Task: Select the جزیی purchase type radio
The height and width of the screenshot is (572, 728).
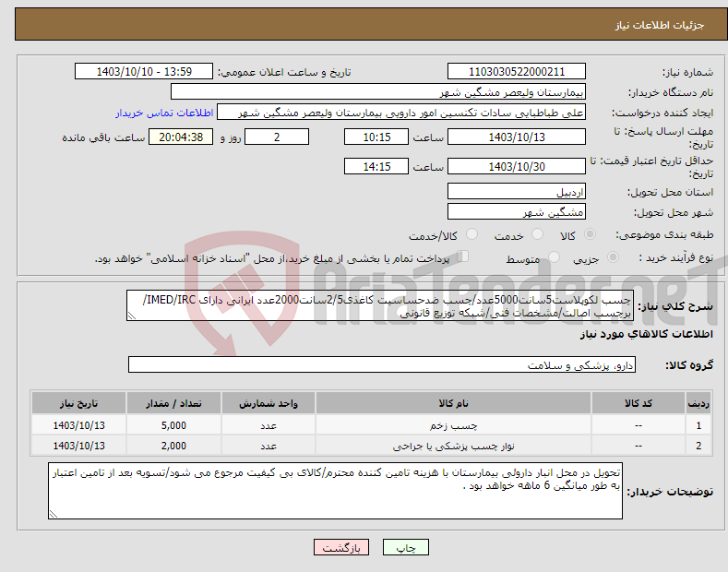Action: 613,256
